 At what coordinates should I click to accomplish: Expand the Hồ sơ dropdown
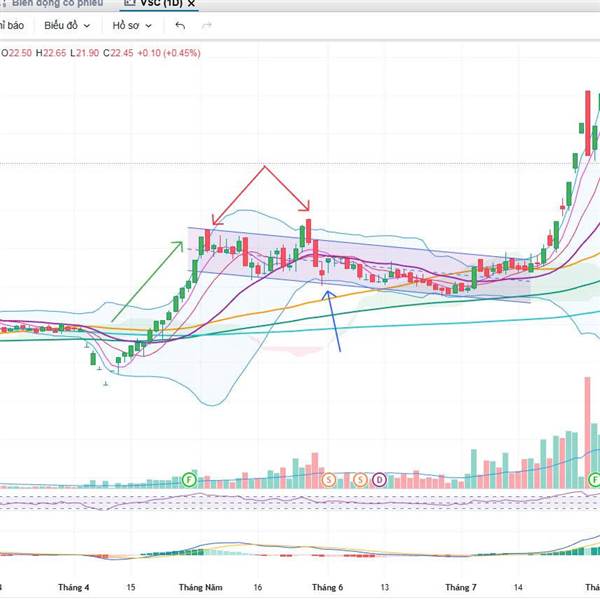pos(132,26)
